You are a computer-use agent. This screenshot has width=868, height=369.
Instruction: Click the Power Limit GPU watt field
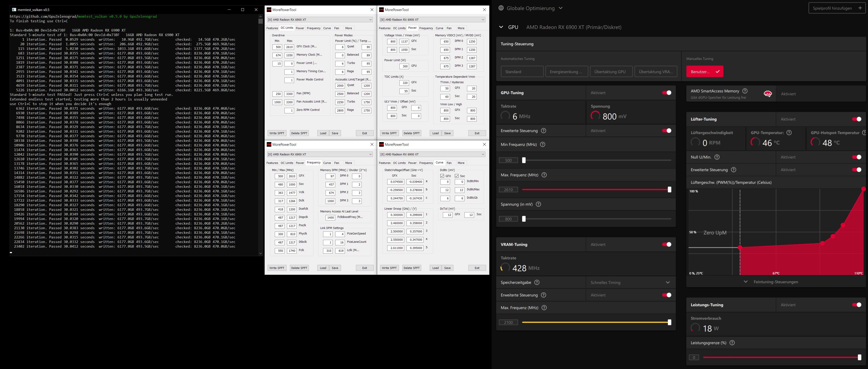click(404, 66)
